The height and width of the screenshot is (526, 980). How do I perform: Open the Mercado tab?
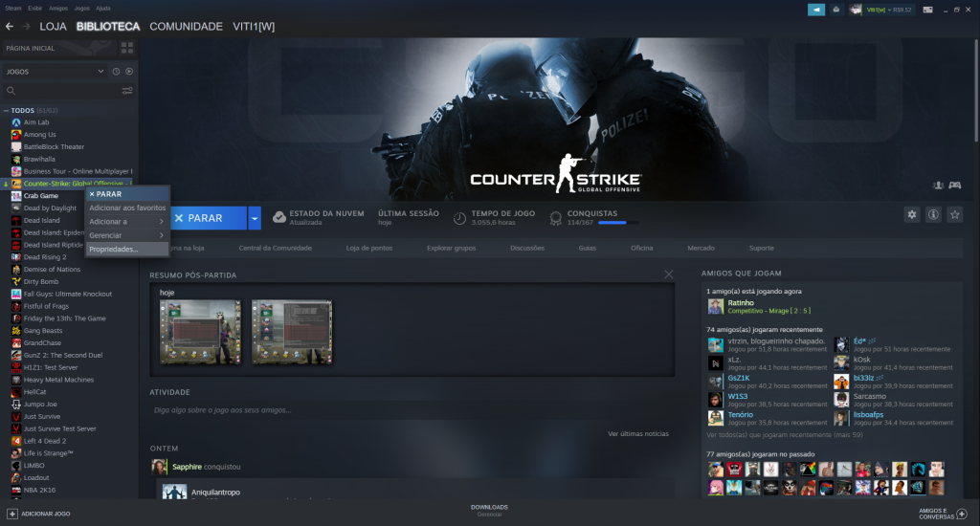(701, 248)
